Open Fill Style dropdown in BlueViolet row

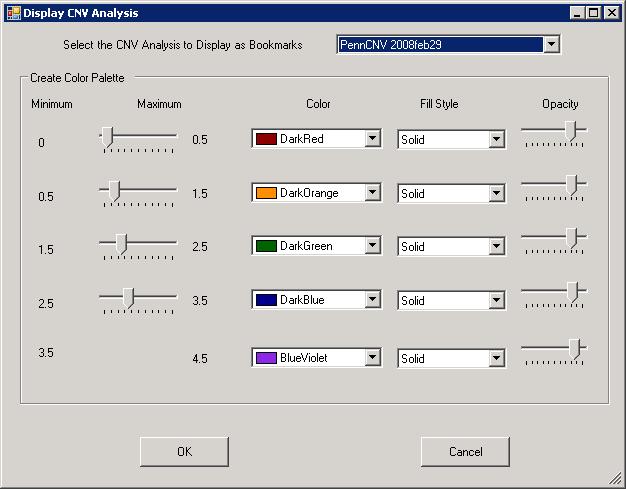tap(496, 358)
